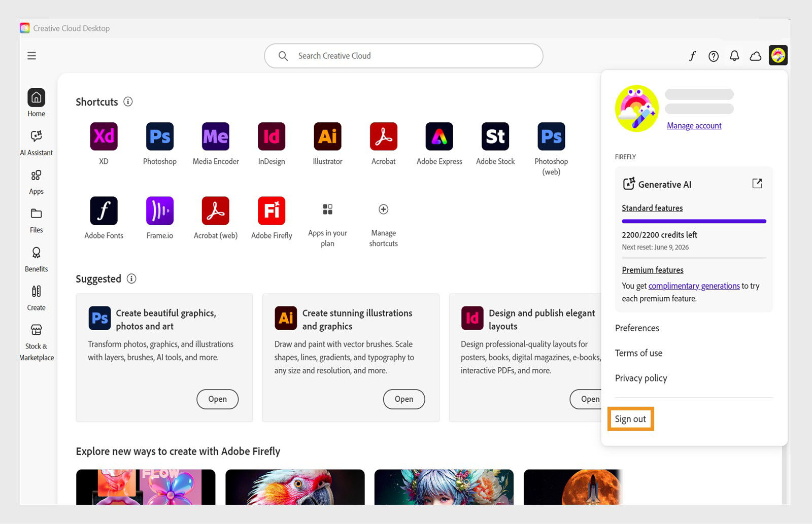The height and width of the screenshot is (524, 812).
Task: Launch Media Encoder shortcut
Action: 216,136
